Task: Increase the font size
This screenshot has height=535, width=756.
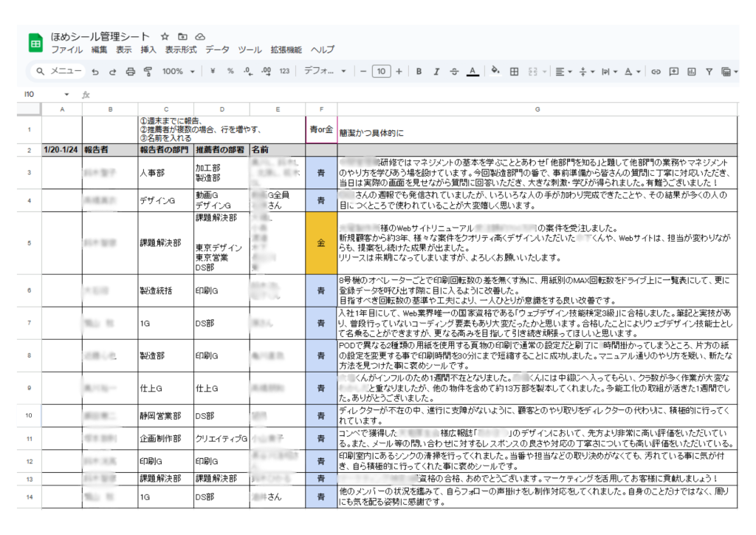Action: [399, 72]
